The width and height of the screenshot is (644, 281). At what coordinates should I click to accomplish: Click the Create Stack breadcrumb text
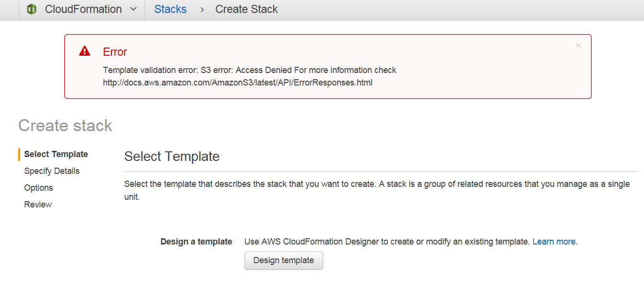tap(246, 9)
